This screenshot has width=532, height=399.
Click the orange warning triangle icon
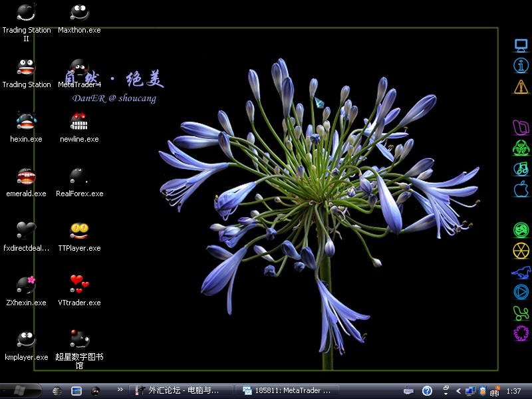point(521,86)
